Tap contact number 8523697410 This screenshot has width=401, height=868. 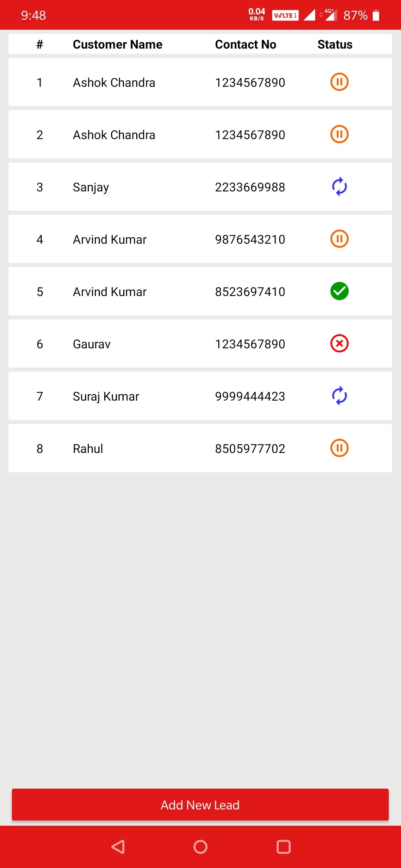250,292
